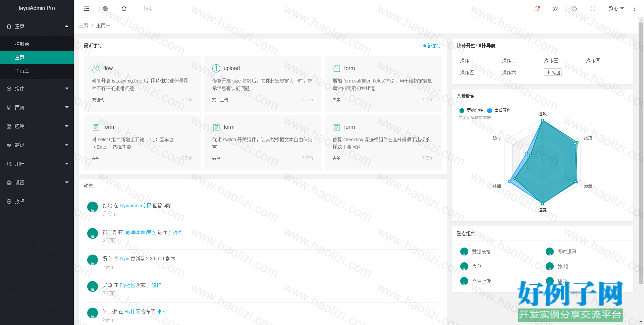Viewport: 644px width, 325px height.
Task: Open the theme palette icon
Action: pyautogui.click(x=555, y=9)
